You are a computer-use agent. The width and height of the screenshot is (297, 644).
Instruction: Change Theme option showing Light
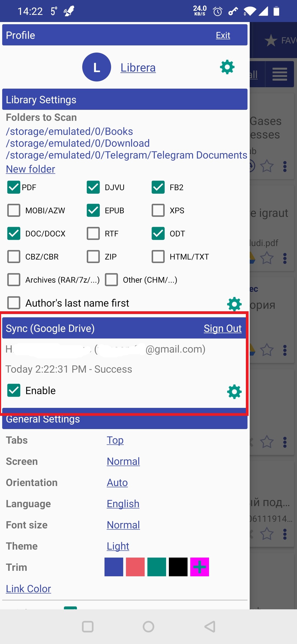[x=118, y=546]
